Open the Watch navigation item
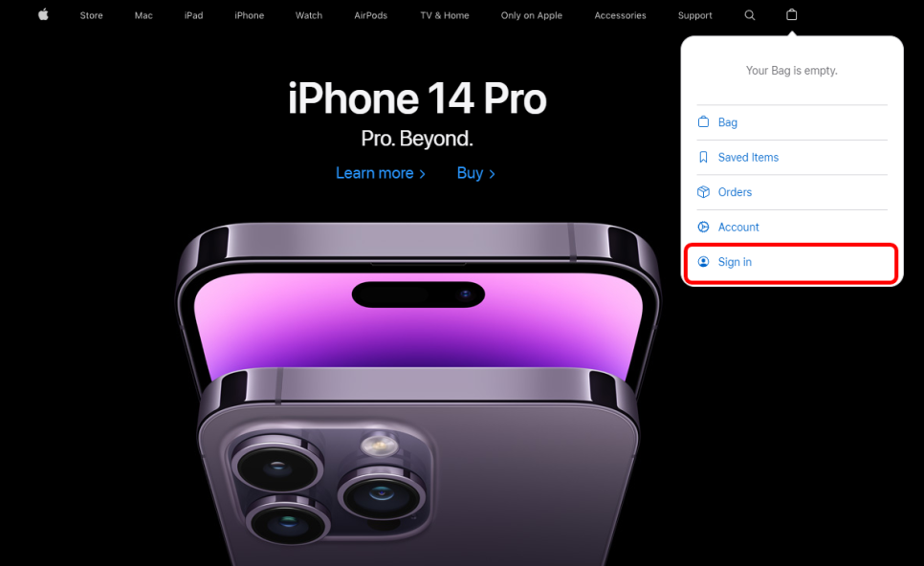 pyautogui.click(x=309, y=15)
